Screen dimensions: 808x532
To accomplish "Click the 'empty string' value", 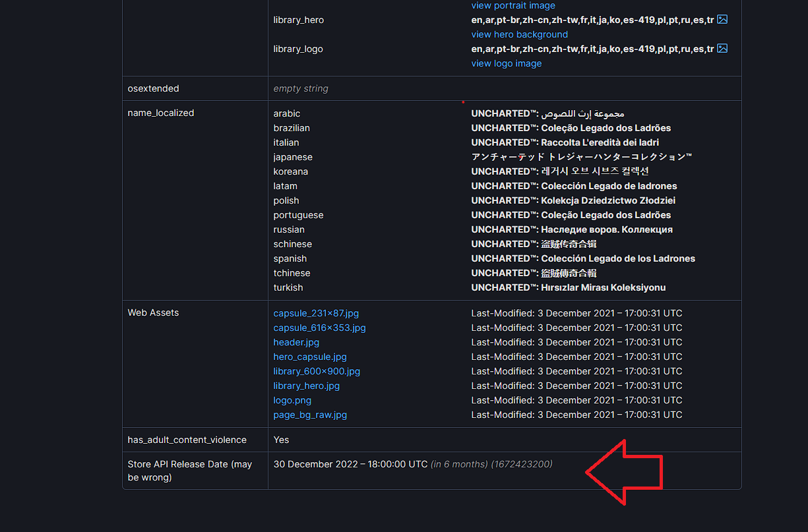I will coord(301,88).
